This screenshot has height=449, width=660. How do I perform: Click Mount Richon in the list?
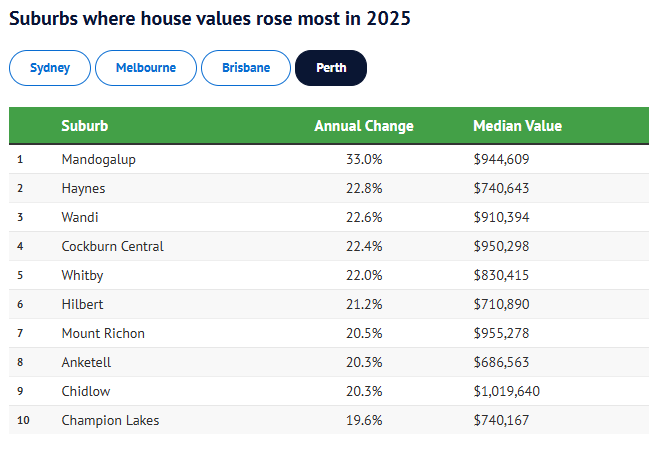[x=102, y=333]
